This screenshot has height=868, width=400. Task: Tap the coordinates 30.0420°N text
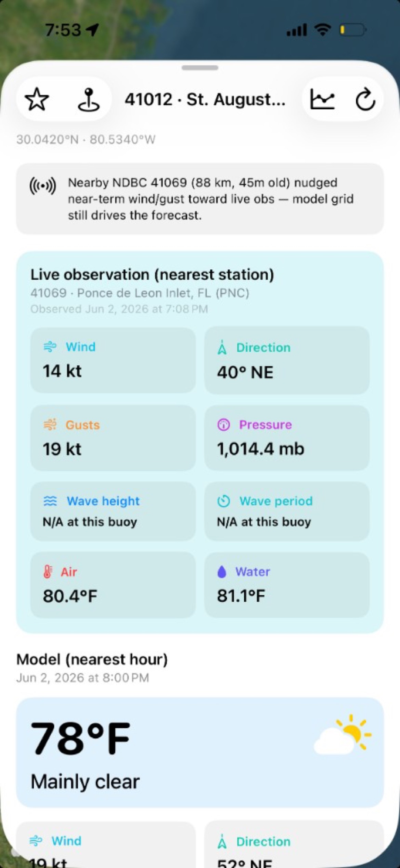[x=47, y=139]
